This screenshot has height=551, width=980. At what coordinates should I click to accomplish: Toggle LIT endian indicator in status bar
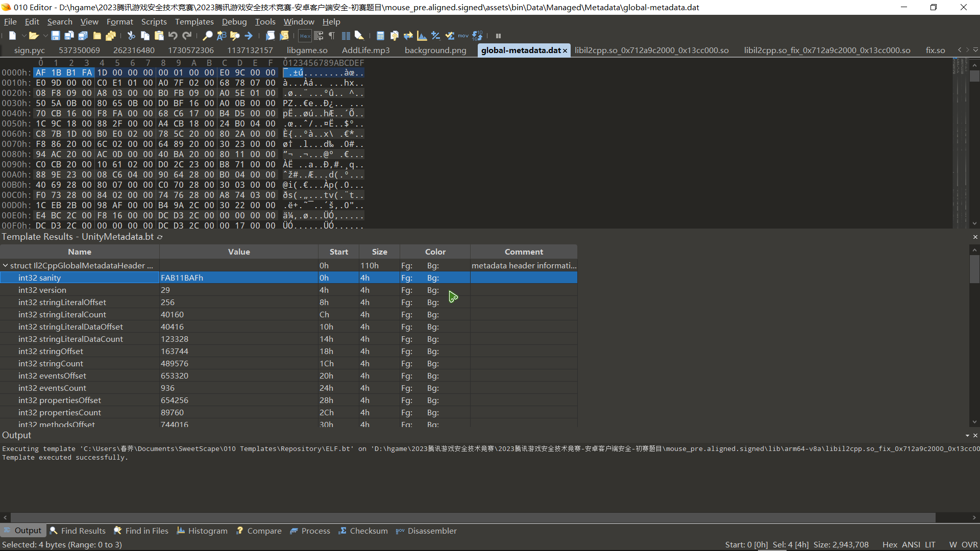point(930,544)
